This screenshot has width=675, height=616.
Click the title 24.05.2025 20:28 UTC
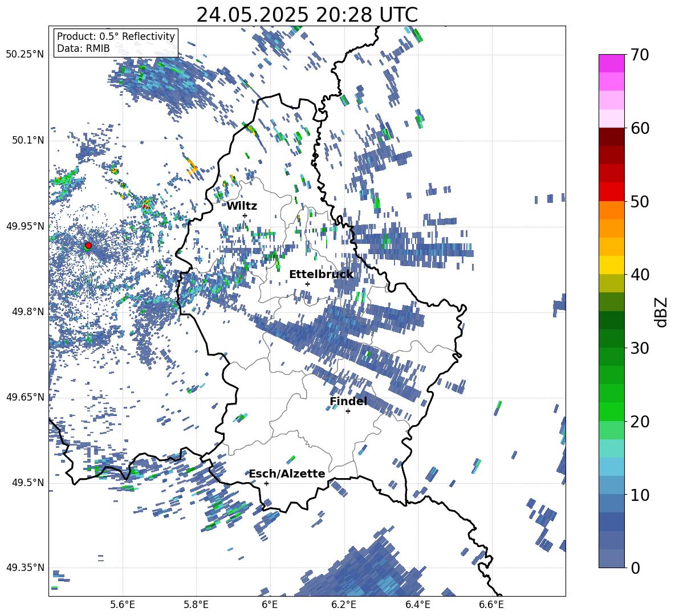(x=307, y=15)
